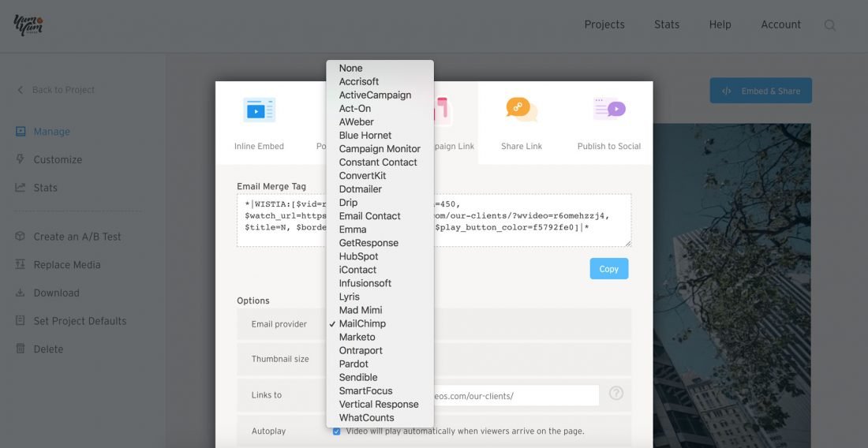Choose Constant Contact email provider

pos(380,162)
